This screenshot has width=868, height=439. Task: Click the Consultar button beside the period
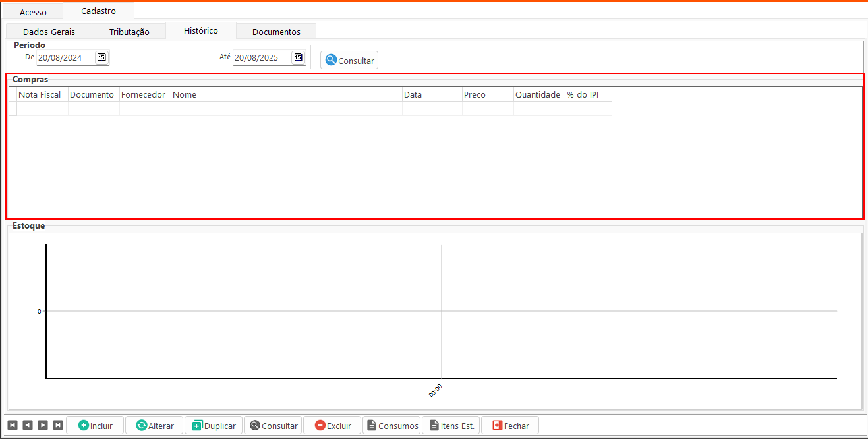[349, 60]
